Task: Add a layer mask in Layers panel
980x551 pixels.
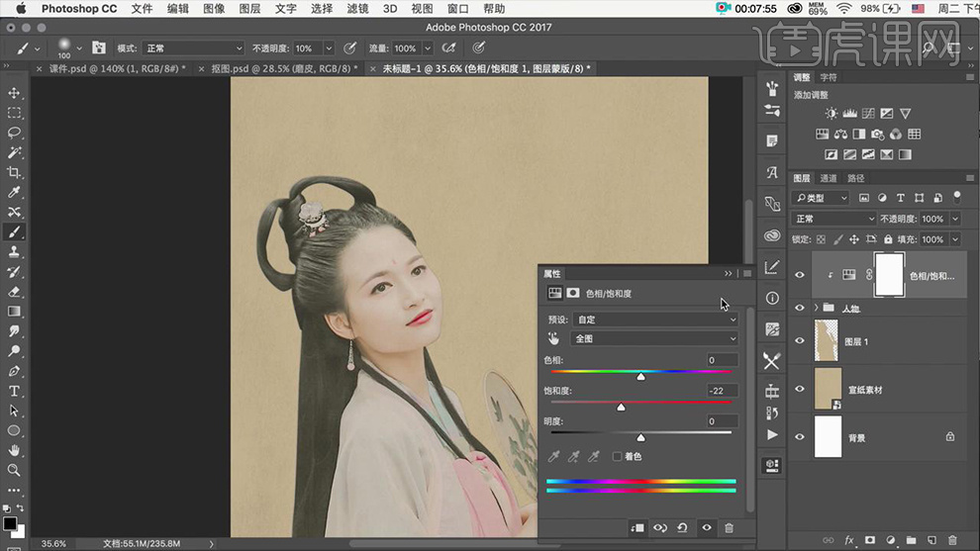Action: coord(870,540)
